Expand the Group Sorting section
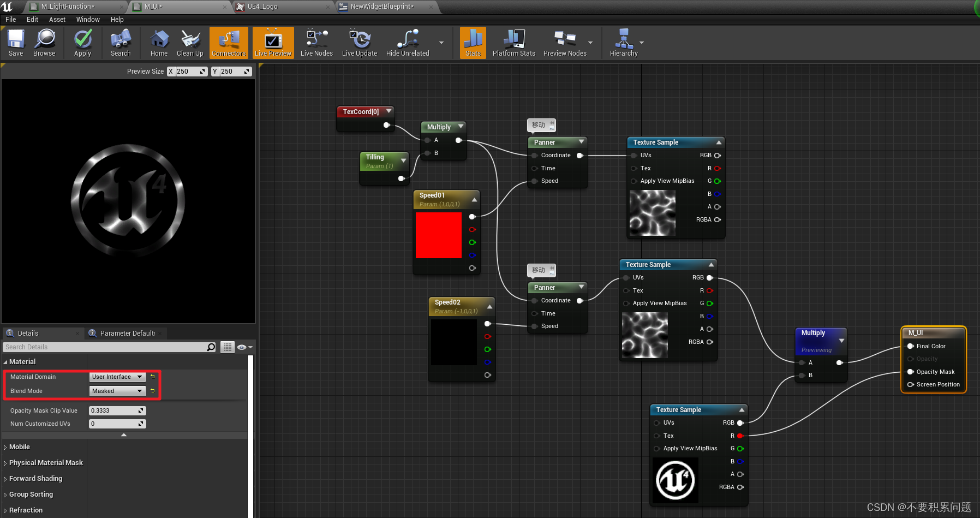980x518 pixels. pyautogui.click(x=5, y=495)
